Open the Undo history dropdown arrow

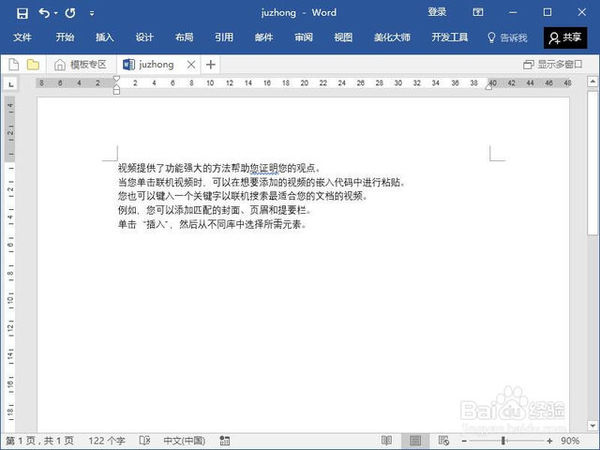click(56, 13)
